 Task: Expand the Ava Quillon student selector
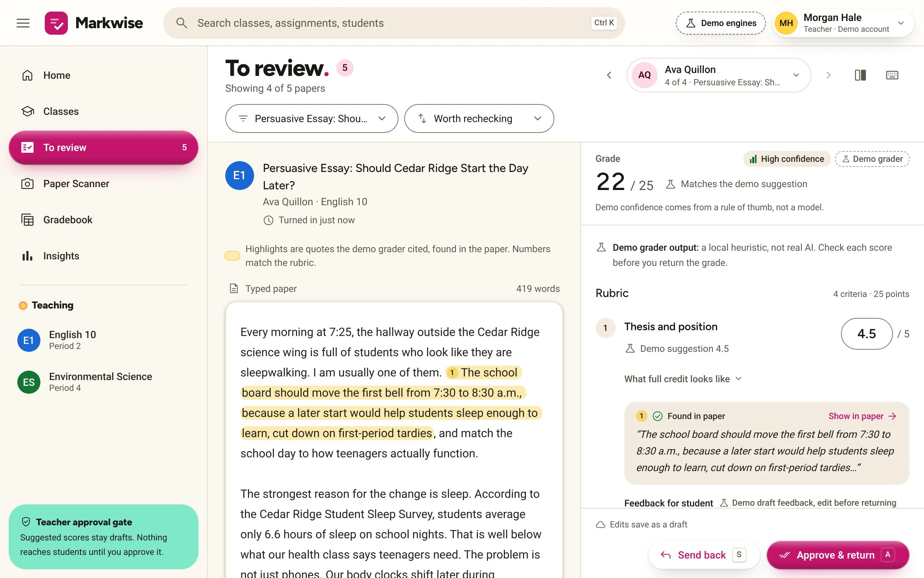click(719, 75)
